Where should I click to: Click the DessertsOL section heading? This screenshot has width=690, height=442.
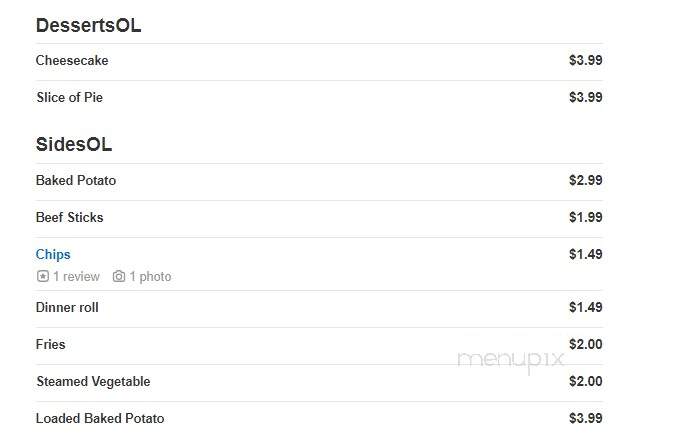click(88, 26)
